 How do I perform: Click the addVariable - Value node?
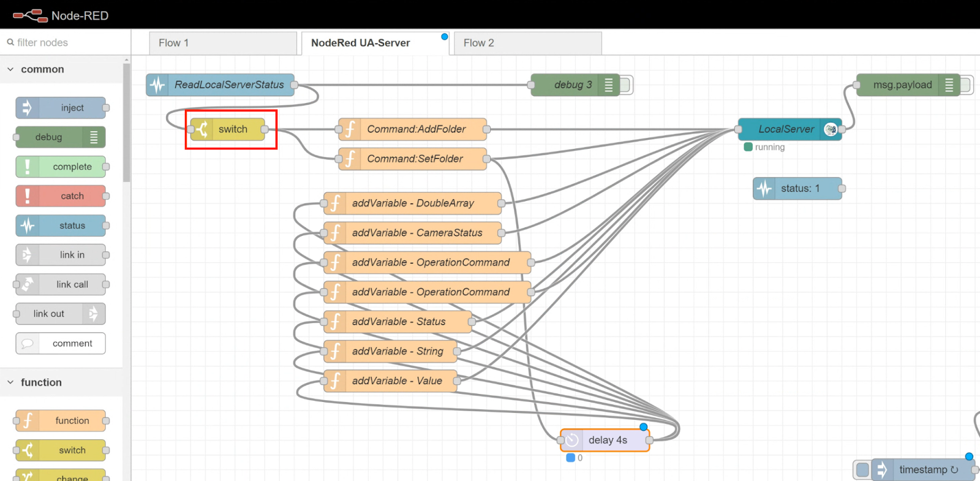(390, 381)
